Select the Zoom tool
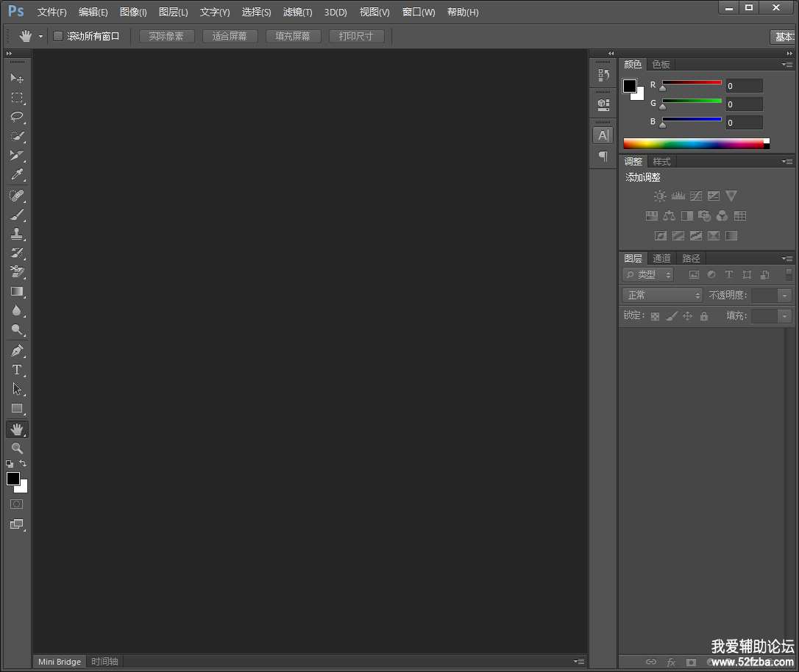The image size is (799, 672). [17, 448]
